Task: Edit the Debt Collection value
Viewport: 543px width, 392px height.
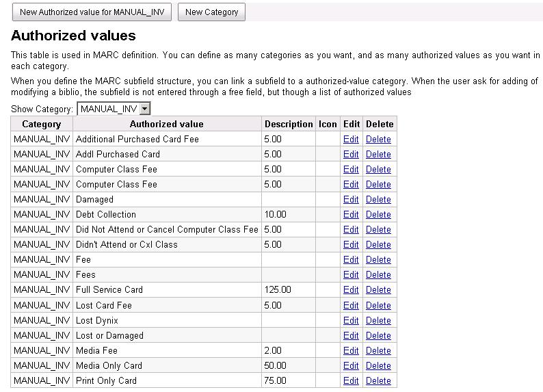Action: [351, 214]
